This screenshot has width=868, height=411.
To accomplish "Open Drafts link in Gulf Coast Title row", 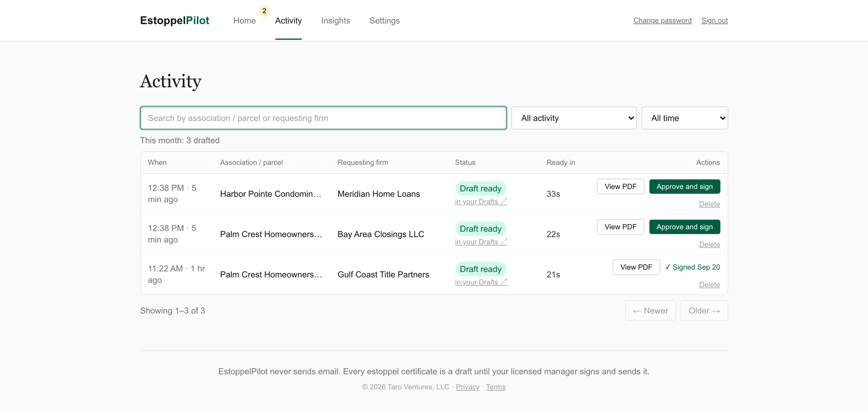I will coord(481,282).
